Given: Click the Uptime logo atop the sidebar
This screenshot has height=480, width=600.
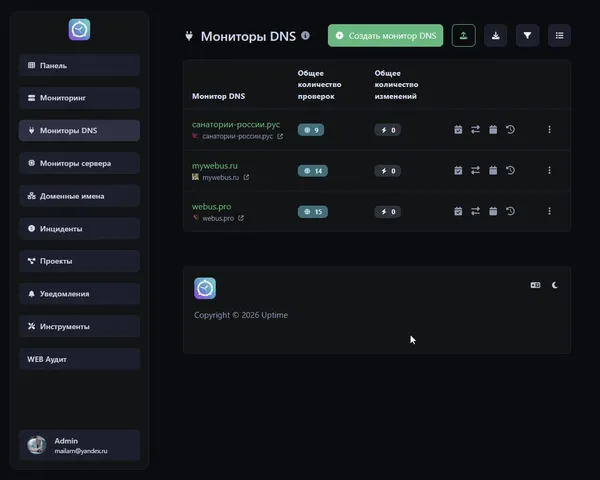Looking at the screenshot, I should (79, 30).
